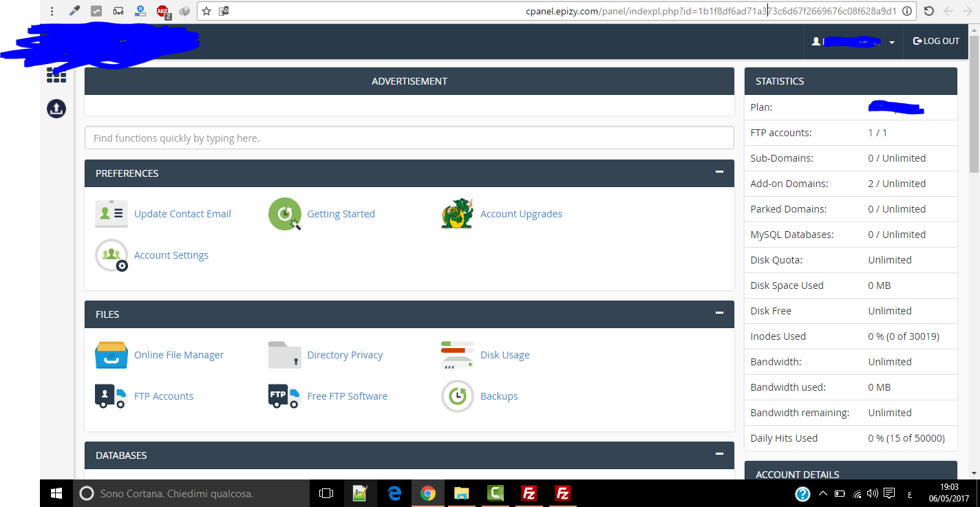Open the Disk Usage link
Screen dimensions: 980x507
pyautogui.click(x=505, y=355)
